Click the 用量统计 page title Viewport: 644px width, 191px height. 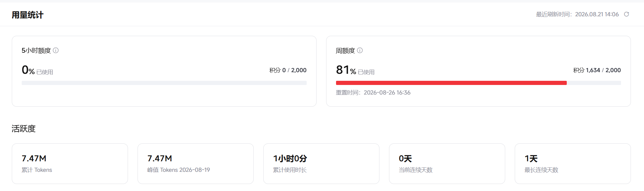[x=27, y=15]
